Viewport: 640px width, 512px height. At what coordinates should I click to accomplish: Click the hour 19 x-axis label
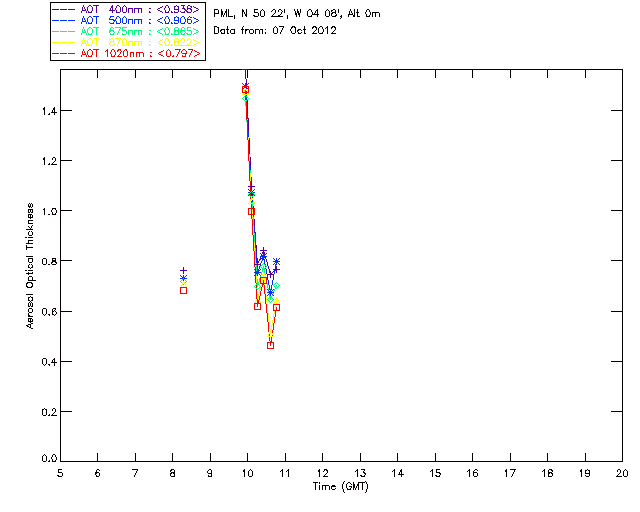585,473
